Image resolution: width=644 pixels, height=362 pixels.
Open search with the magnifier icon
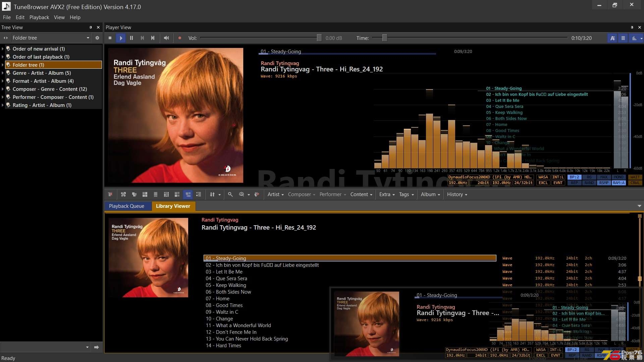[230, 194]
